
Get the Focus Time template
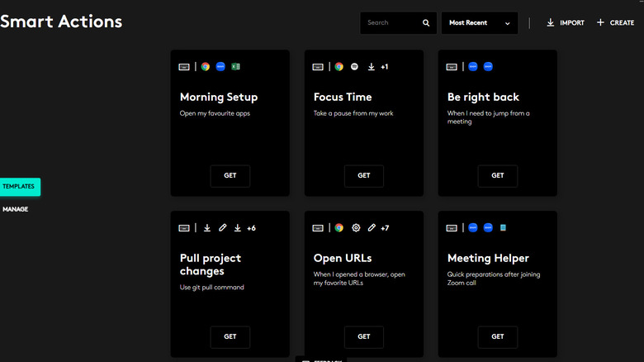click(x=364, y=175)
